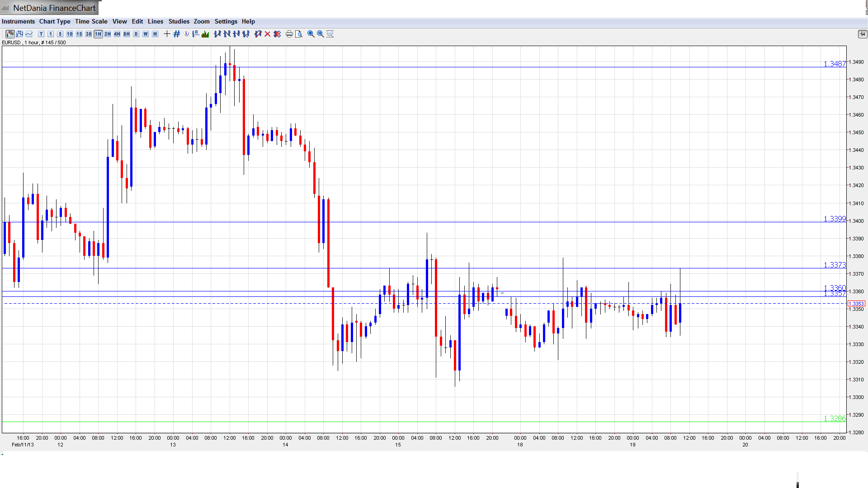Switch to the line chart type
The width and height of the screenshot is (868, 488).
(x=29, y=34)
